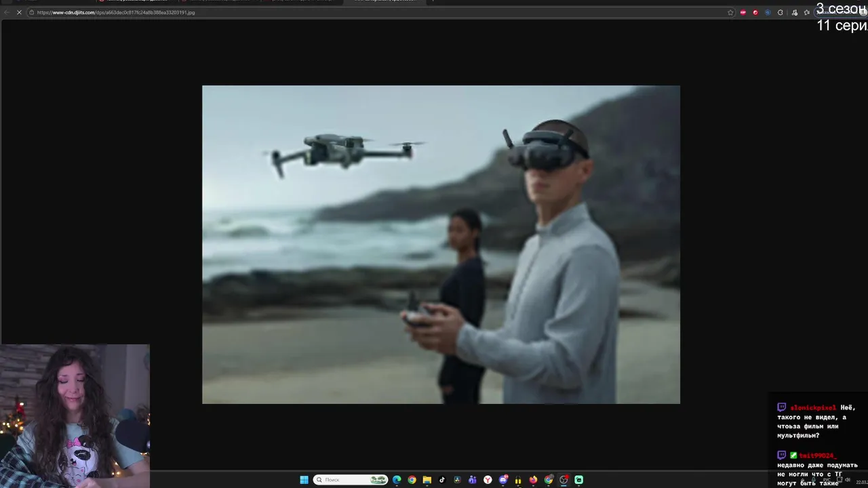Image resolution: width=868 pixels, height=488 pixels.
Task: Click the Windows Start button
Action: point(304,480)
